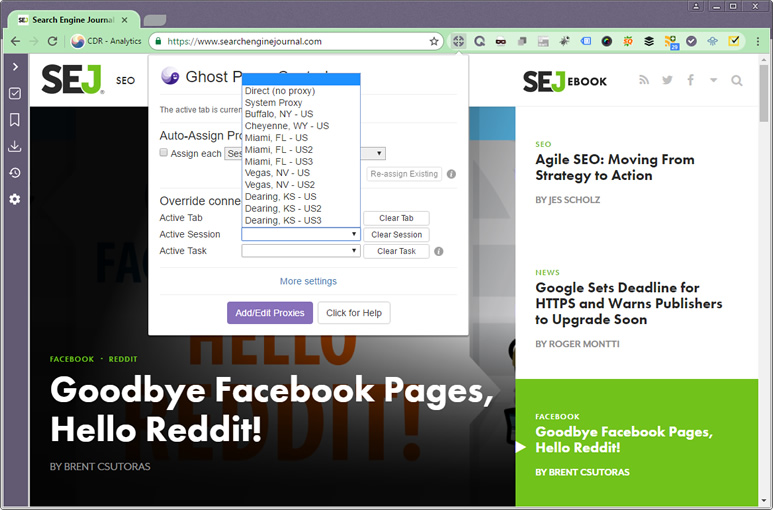Image resolution: width=773 pixels, height=510 pixels.
Task: Click the Clear Session button
Action: [x=396, y=235]
